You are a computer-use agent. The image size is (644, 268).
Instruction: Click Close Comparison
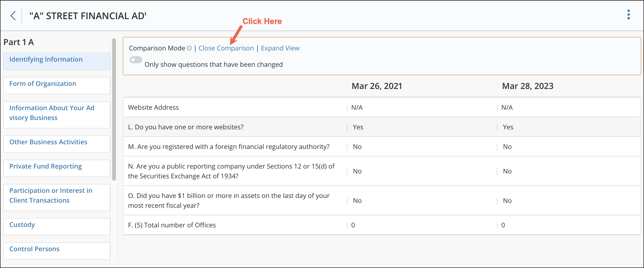pos(226,48)
